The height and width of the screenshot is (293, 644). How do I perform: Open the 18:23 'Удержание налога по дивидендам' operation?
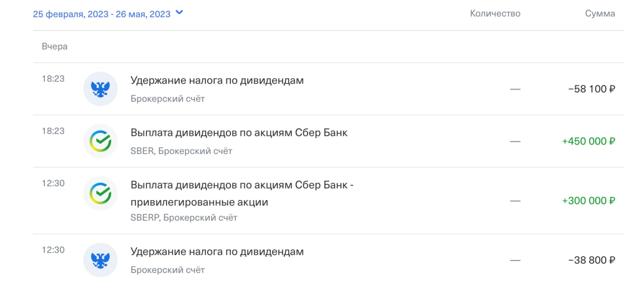pos(328,89)
